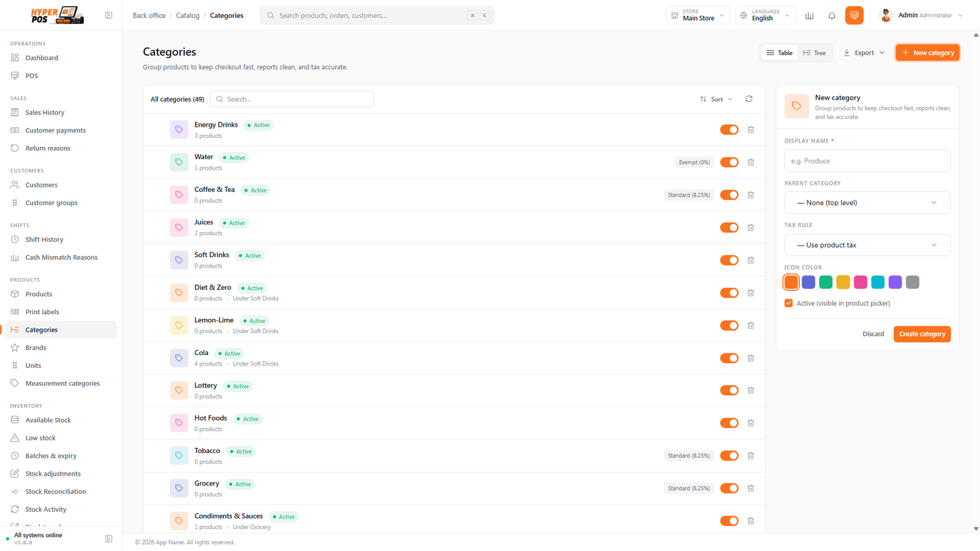
Task: Delete the Coffee & Tea category
Action: pos(751,195)
